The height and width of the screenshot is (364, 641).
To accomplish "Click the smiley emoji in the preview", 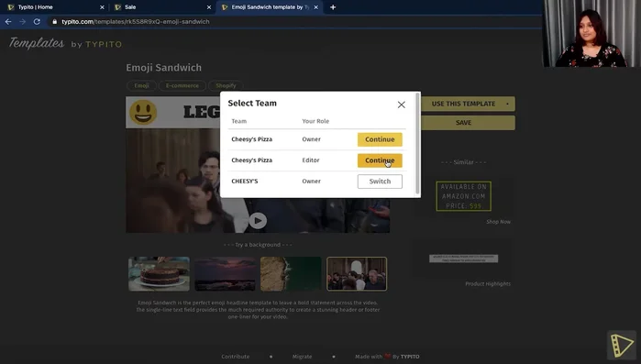I will click(143, 112).
